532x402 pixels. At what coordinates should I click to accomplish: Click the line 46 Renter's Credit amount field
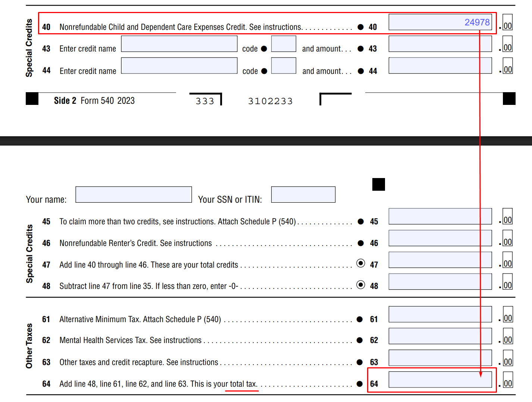click(x=440, y=238)
